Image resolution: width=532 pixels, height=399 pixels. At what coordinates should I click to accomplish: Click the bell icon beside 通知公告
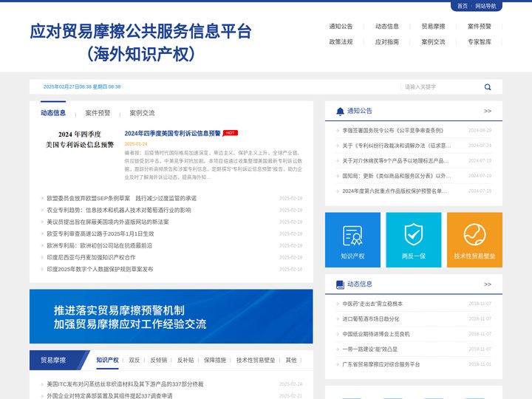tap(340, 111)
